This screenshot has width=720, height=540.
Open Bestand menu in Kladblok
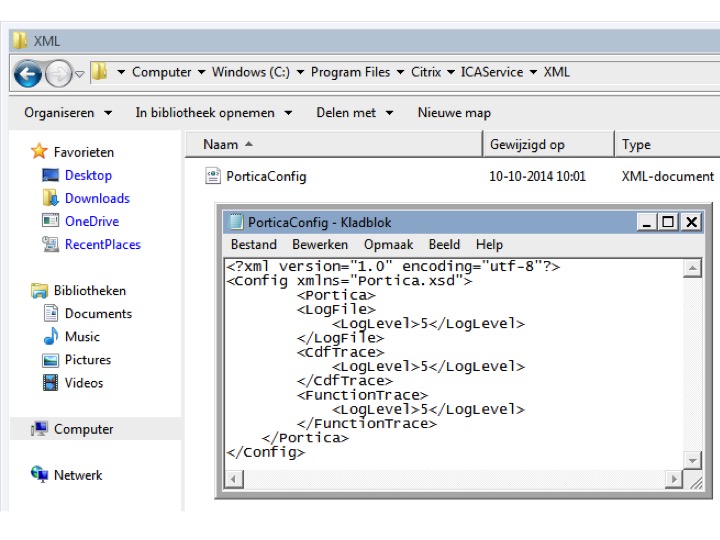click(253, 244)
